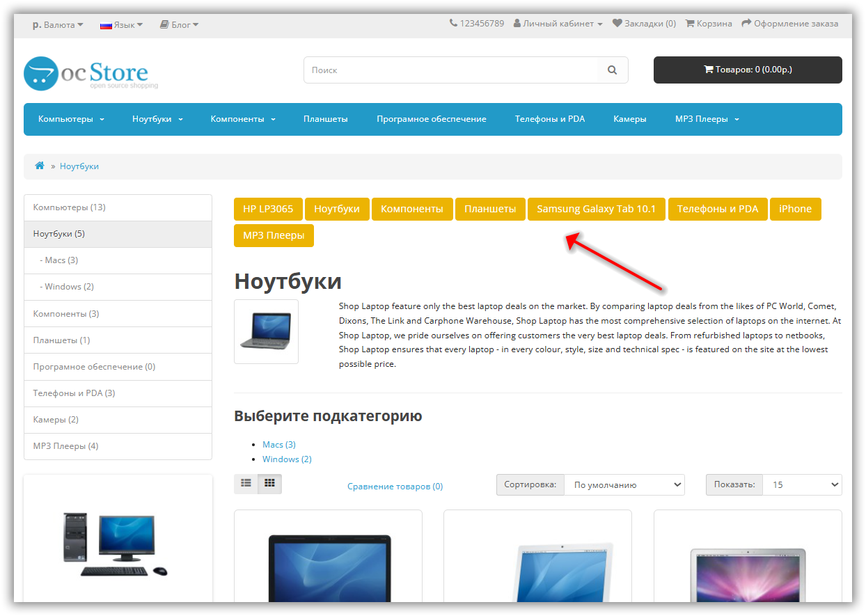Click Ноутбуки breadcrumb link
The height and width of the screenshot is (616, 866).
coord(79,166)
